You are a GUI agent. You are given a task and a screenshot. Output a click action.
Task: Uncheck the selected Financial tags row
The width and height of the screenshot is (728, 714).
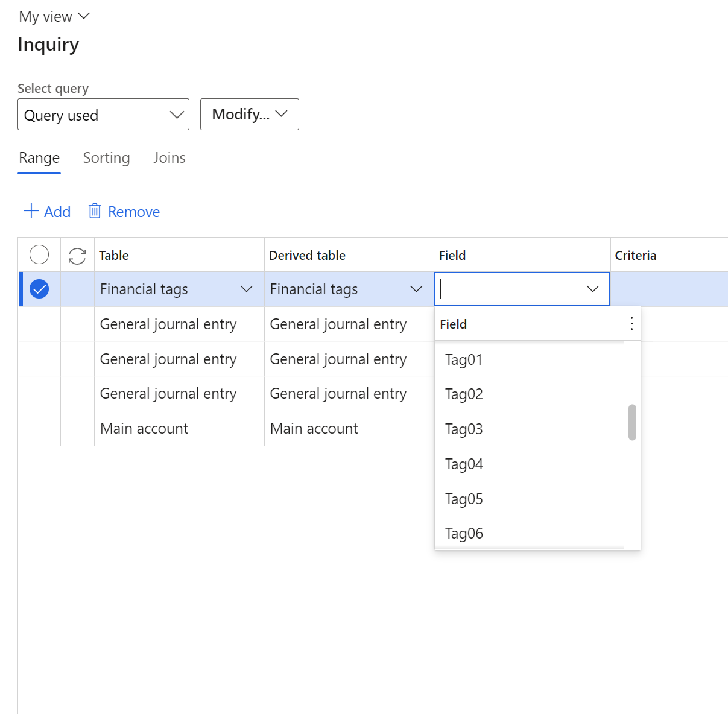click(39, 289)
